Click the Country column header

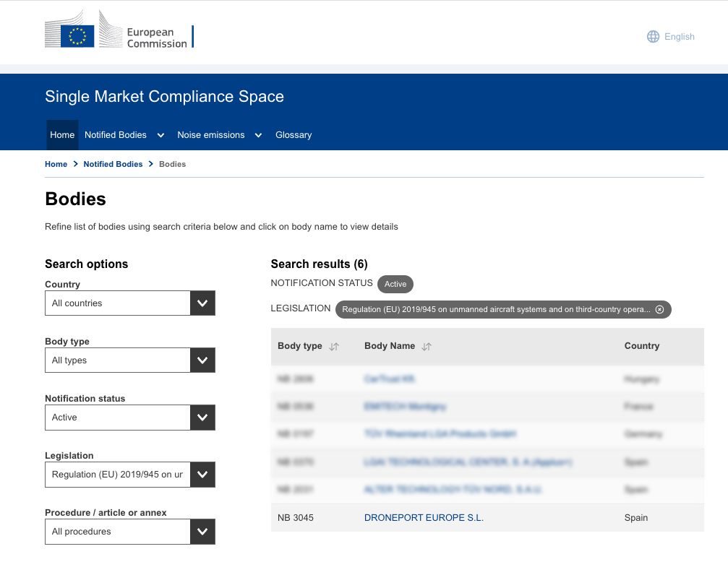coord(642,346)
